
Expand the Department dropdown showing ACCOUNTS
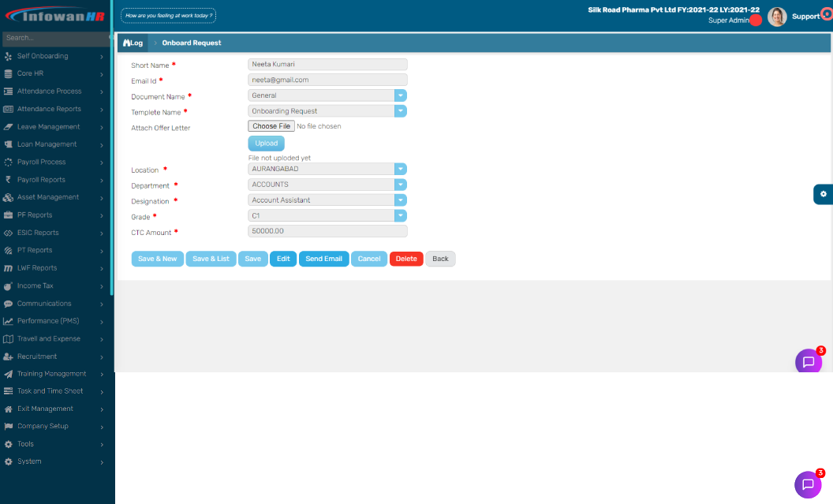tap(400, 184)
